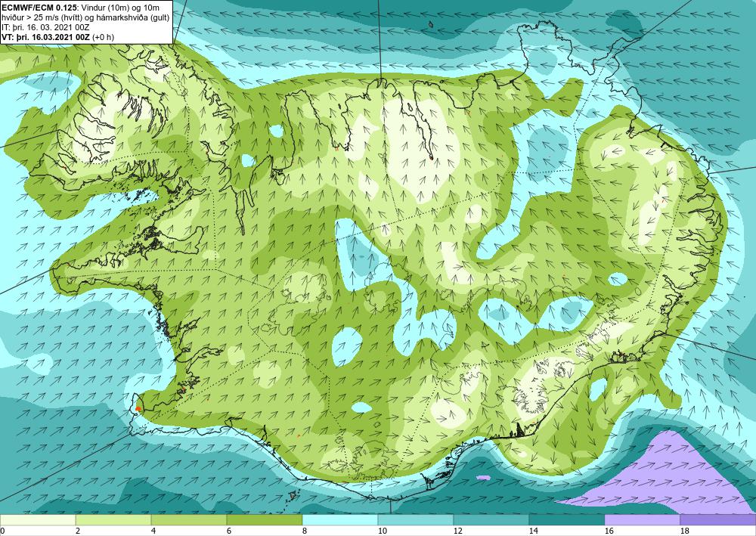Viewport: 756px width, 536px height.
Task: Click the legend scale label "18"
Action: coord(685,531)
